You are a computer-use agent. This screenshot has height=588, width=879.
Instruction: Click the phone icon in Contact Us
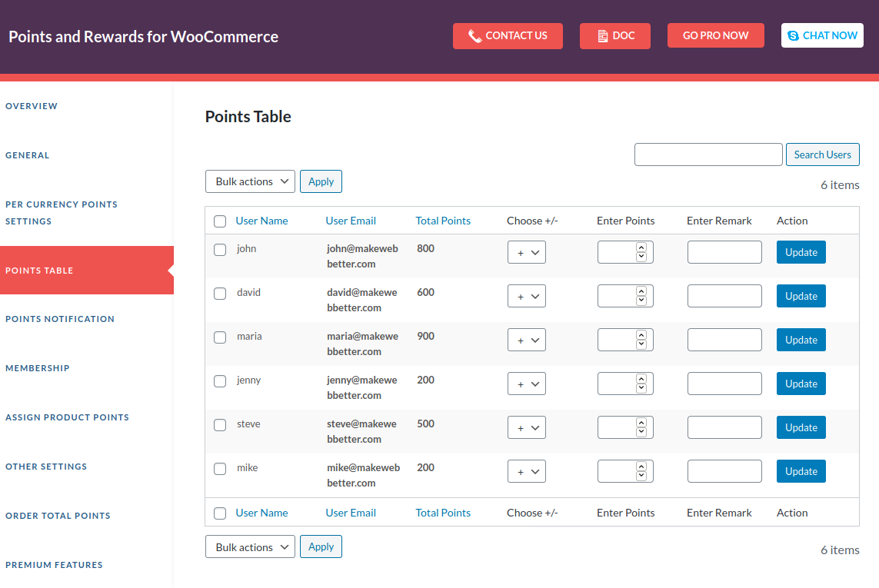474,36
